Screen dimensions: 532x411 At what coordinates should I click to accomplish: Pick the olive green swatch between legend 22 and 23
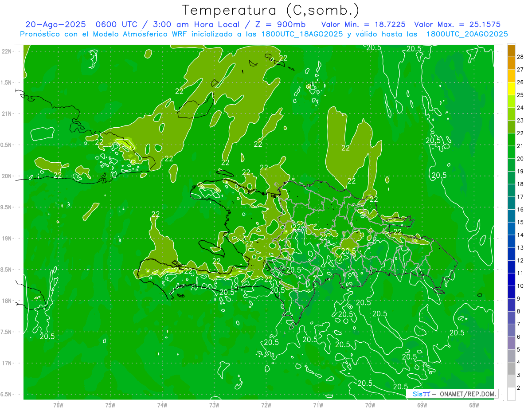tap(511, 127)
